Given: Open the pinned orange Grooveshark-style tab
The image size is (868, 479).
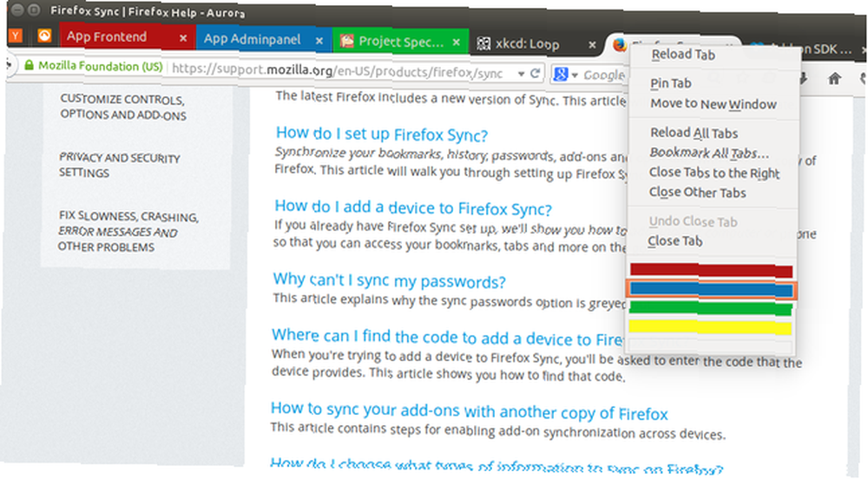Looking at the screenshot, I should pyautogui.click(x=44, y=36).
